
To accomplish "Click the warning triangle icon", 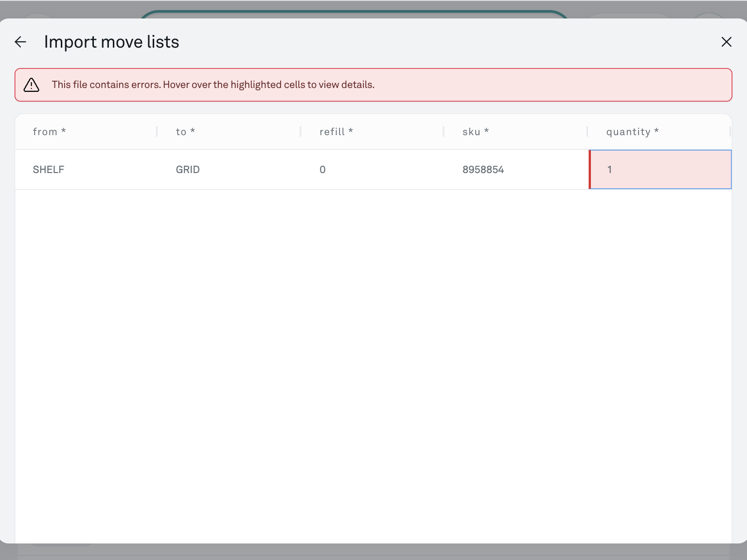I will click(x=32, y=85).
